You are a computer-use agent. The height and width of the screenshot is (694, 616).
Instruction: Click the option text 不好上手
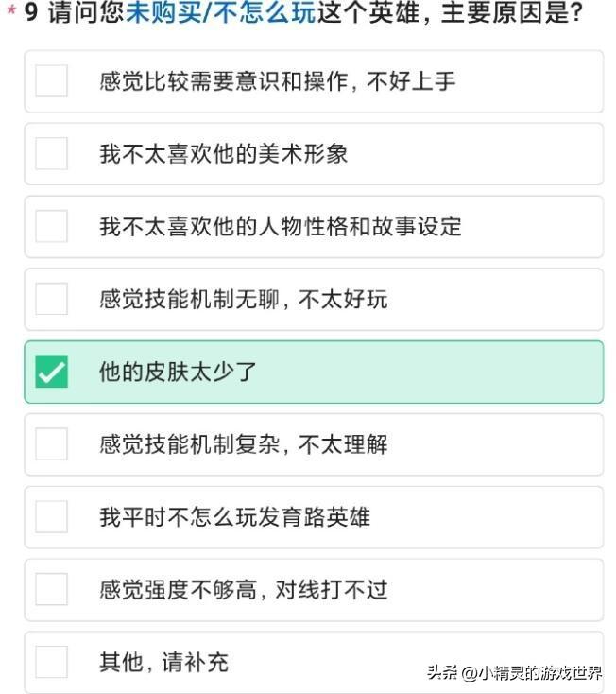(411, 81)
